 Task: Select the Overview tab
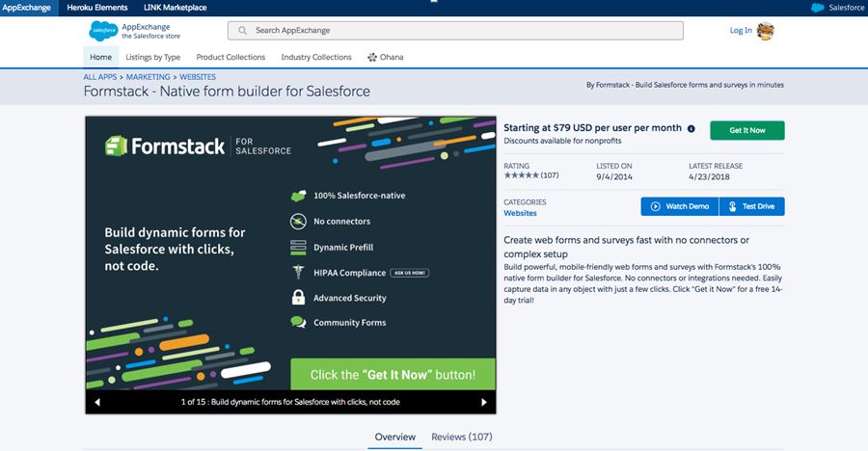394,438
